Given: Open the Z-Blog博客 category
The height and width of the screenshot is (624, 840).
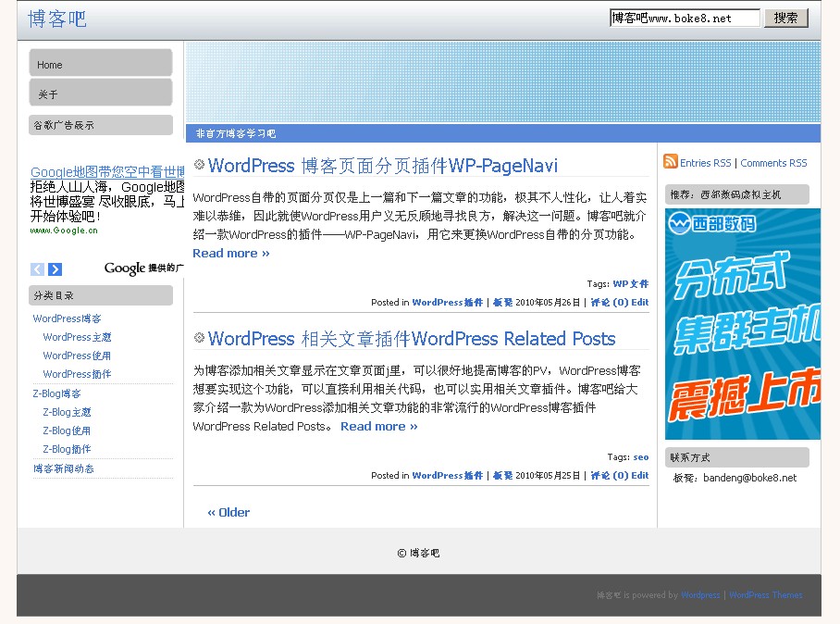Looking at the screenshot, I should (x=56, y=393).
